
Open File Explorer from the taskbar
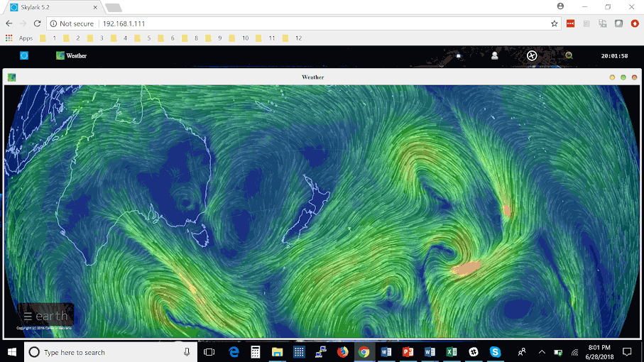coord(277,352)
